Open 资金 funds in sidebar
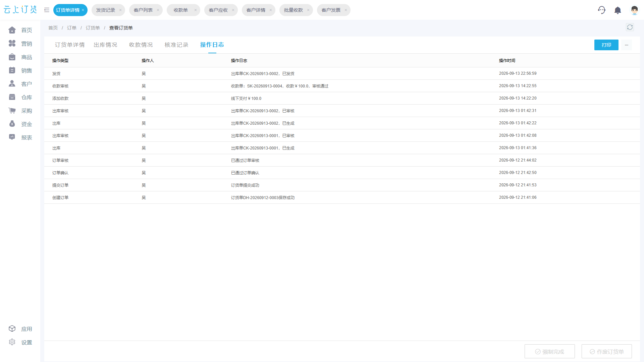This screenshot has width=644, height=362. pos(20,124)
